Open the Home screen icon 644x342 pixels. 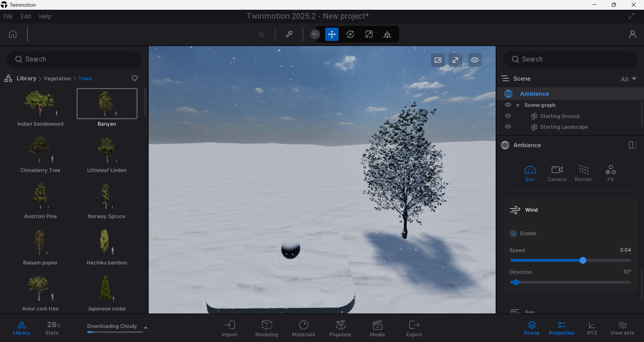tap(13, 34)
